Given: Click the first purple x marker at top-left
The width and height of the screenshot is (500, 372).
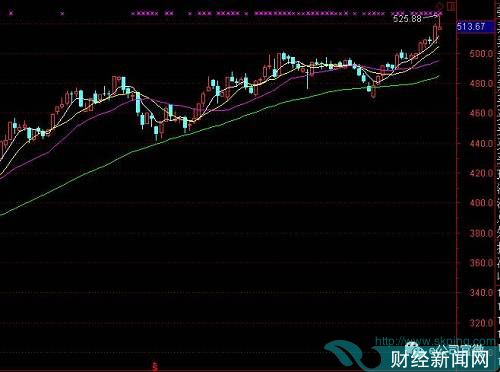Looking at the screenshot, I should [x=11, y=14].
